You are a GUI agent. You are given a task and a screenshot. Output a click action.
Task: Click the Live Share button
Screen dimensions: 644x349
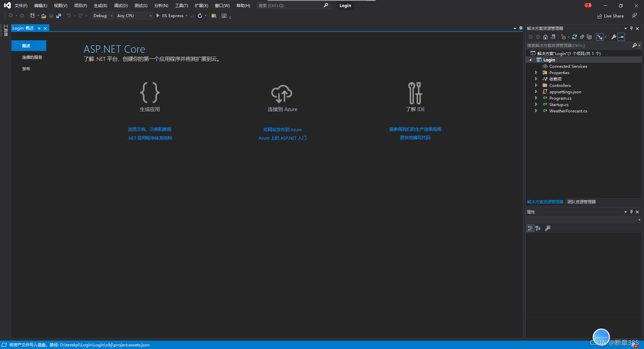click(x=611, y=16)
